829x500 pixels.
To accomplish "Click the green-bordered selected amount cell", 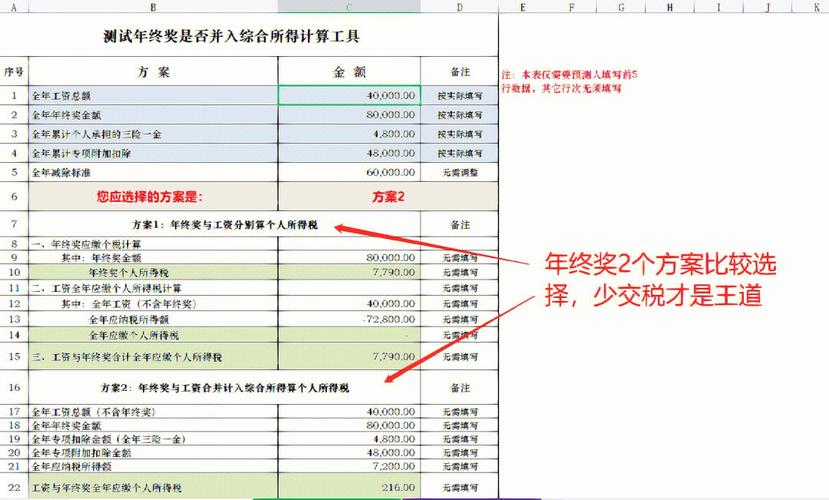I will click(348, 95).
